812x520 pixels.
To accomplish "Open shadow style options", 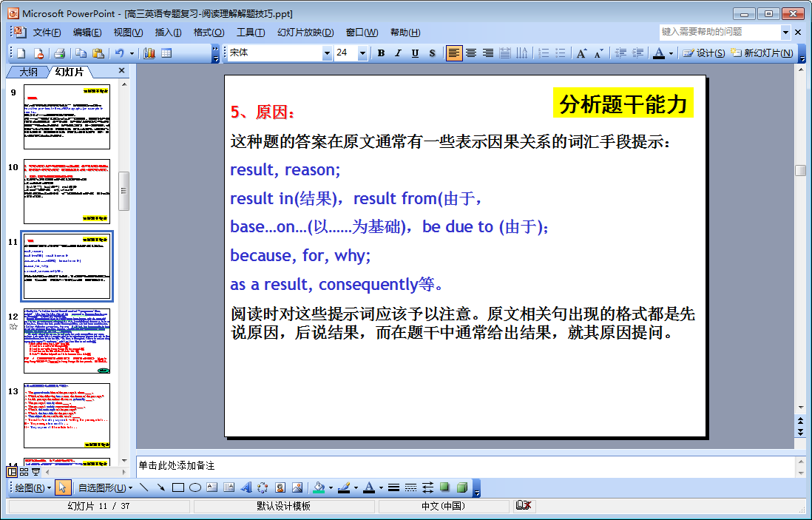I will point(445,487).
